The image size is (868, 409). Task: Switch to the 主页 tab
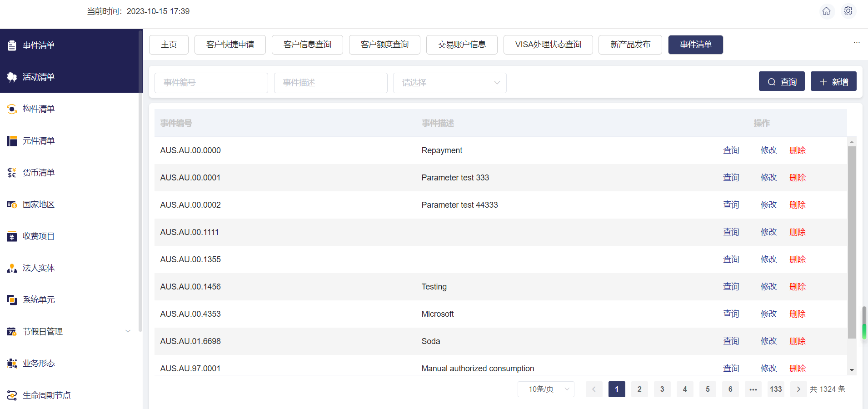pos(169,45)
